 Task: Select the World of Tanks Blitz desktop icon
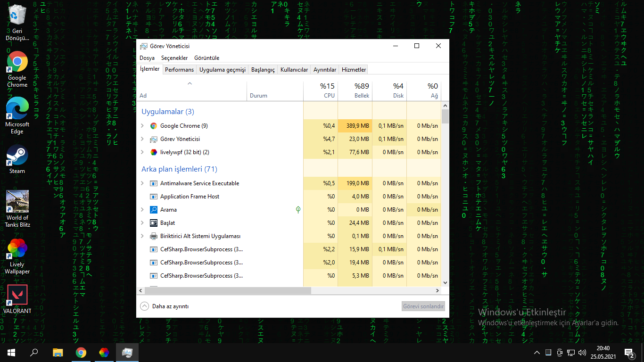[17, 209]
